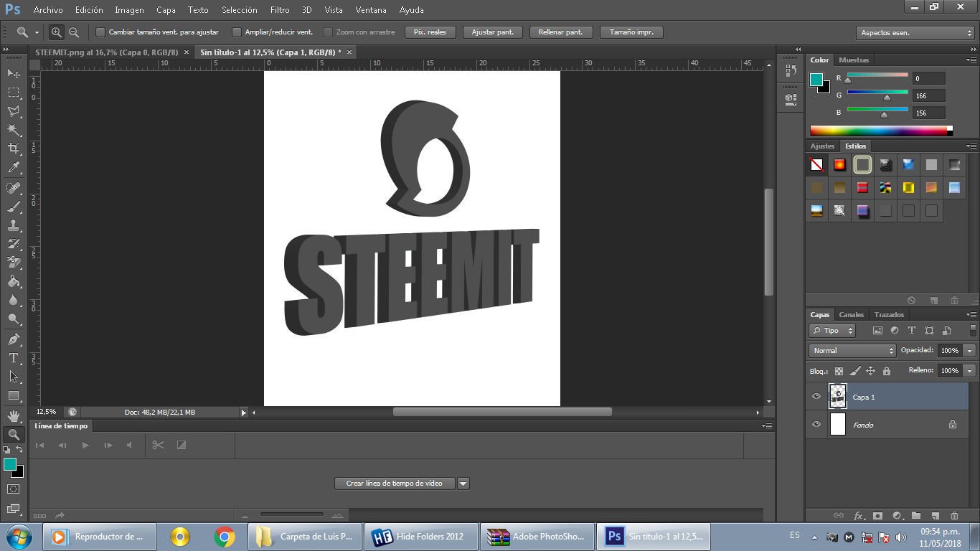Open zoom tool preset picker arrow
The width and height of the screenshot is (980, 551).
37,32
